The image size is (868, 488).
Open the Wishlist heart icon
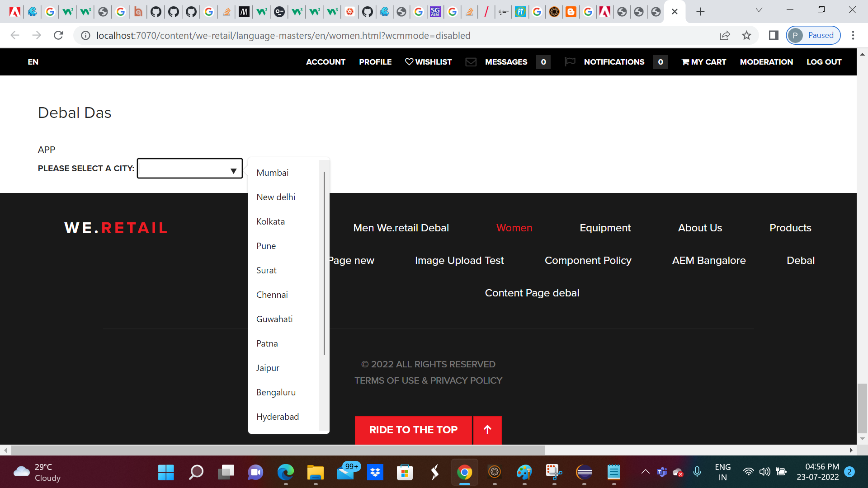click(x=410, y=62)
